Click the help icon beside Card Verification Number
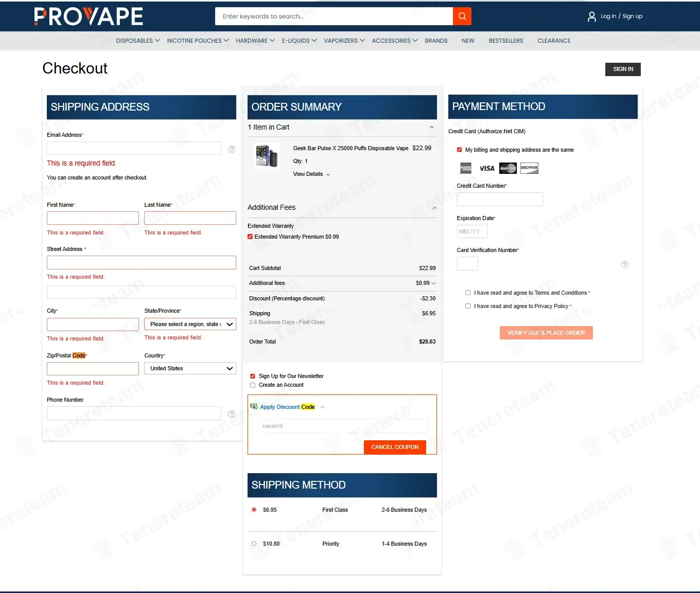The height and width of the screenshot is (593, 700). [x=625, y=264]
